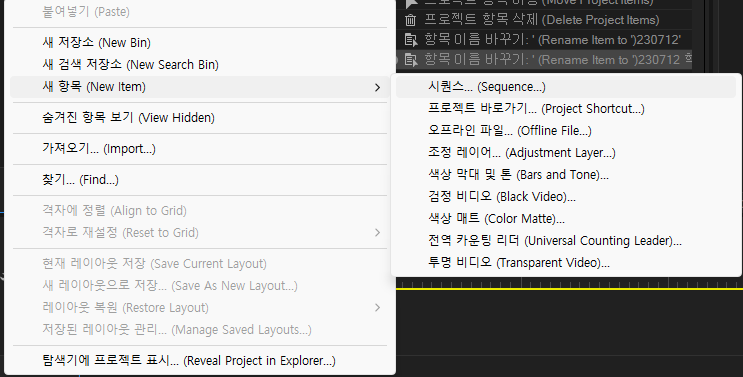Expand the Restore Layout submenu arrow
The height and width of the screenshot is (377, 743).
[x=377, y=307]
